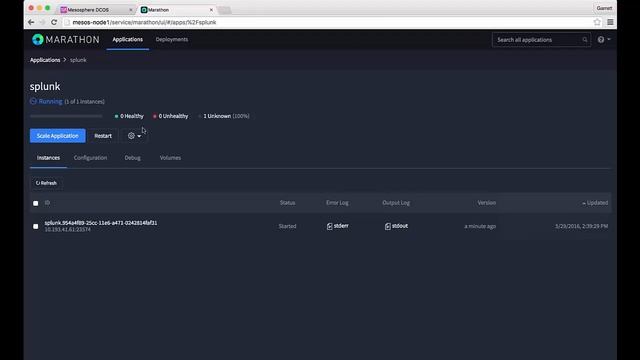The width and height of the screenshot is (640, 360).
Task: Select all instances with header checkbox
Action: (36, 203)
